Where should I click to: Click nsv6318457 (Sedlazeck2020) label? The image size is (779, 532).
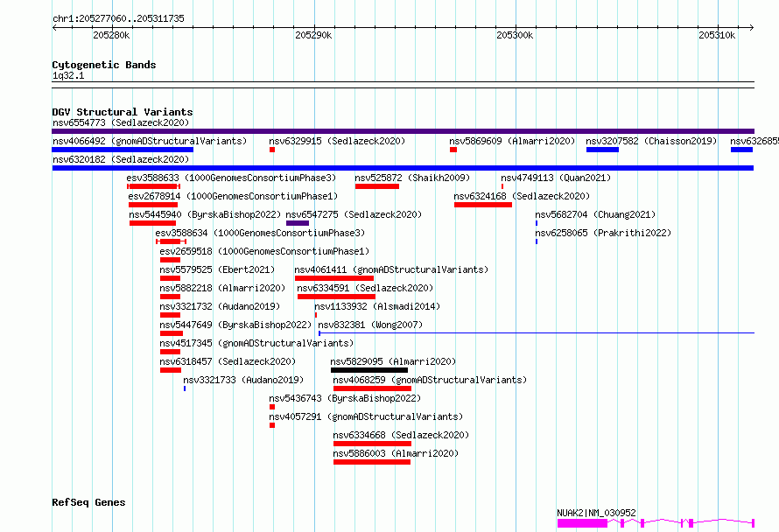coord(228,361)
